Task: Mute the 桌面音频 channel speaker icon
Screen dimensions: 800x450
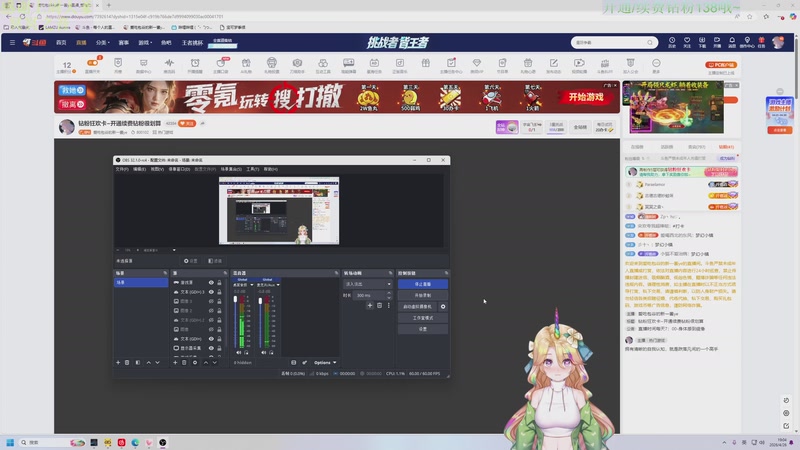Action: [238, 352]
